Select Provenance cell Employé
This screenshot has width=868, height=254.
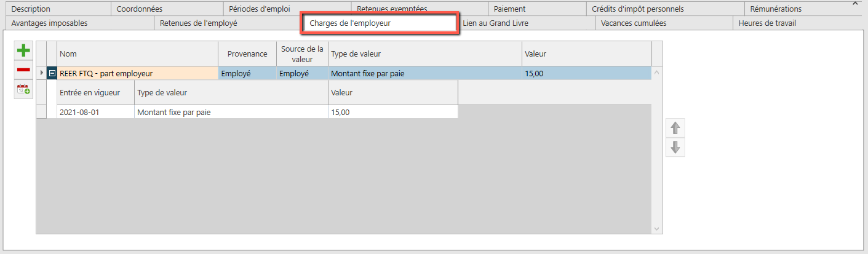(x=247, y=73)
